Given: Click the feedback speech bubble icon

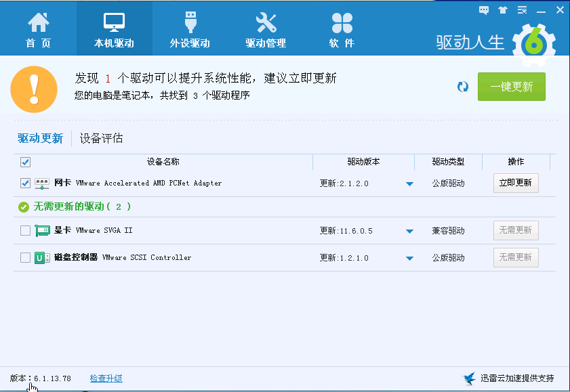Looking at the screenshot, I should tap(484, 10).
